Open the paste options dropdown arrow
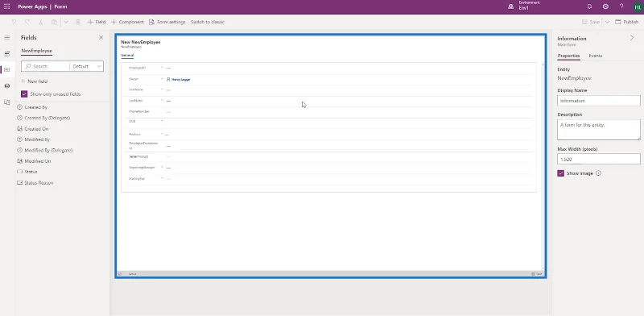The width and height of the screenshot is (644, 316). [66, 23]
